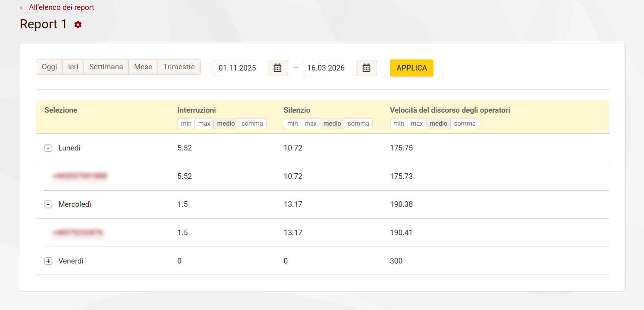Image resolution: width=644 pixels, height=310 pixels.
Task: Choose the Trimestre period filter
Action: click(179, 67)
